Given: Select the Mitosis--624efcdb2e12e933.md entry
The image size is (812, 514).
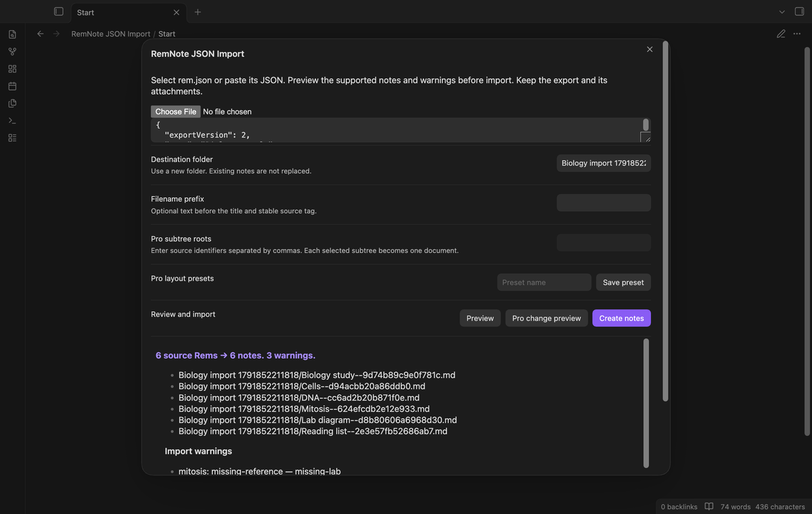Looking at the screenshot, I should pos(304,408).
